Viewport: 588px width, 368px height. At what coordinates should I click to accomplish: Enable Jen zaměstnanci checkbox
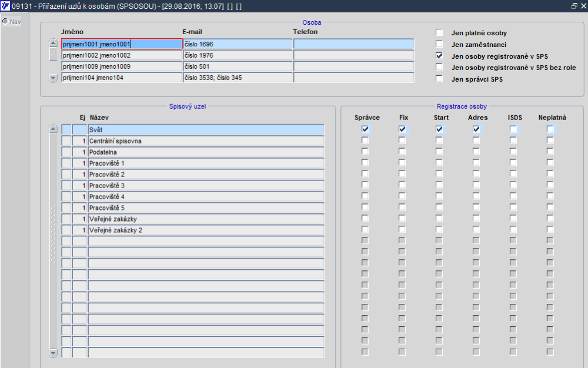pos(439,44)
